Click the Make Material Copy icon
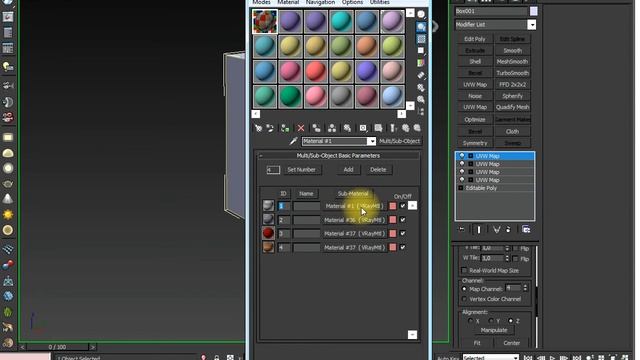Screen dimensions: 640x360 pos(316,128)
